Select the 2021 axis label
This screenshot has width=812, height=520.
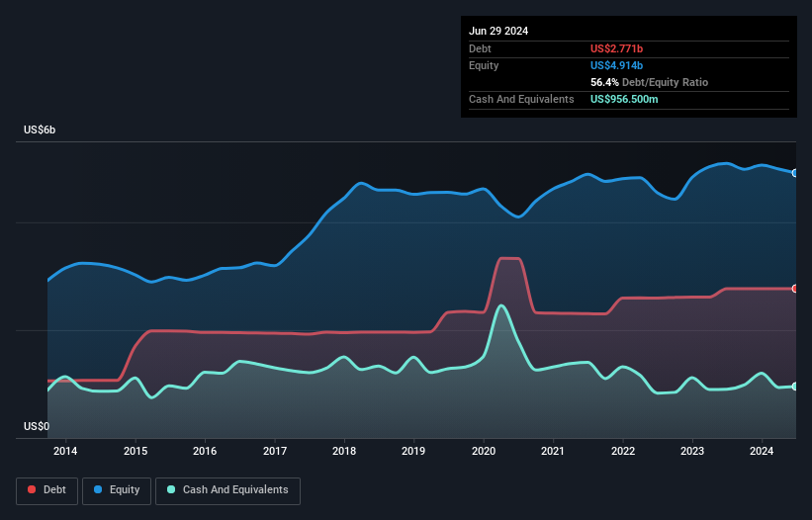553,451
